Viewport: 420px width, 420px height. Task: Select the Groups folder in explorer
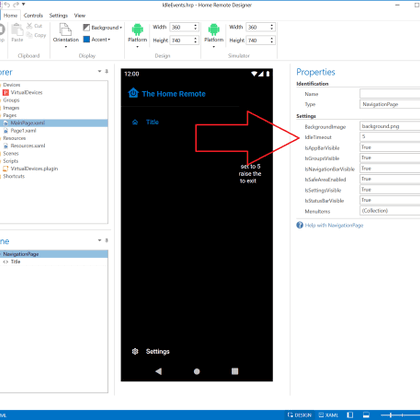[11, 100]
